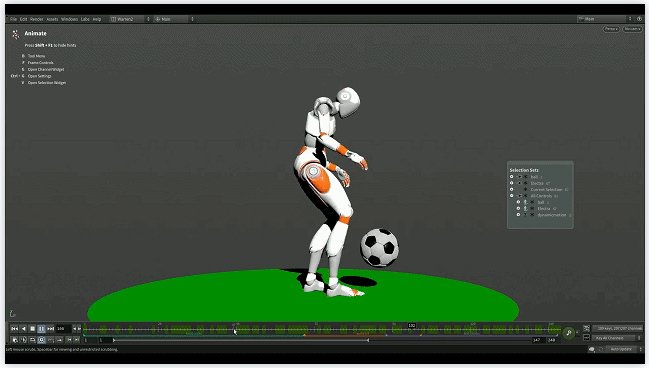Click third icon in lower playbar row
The width and height of the screenshot is (649, 368).
tap(32, 340)
